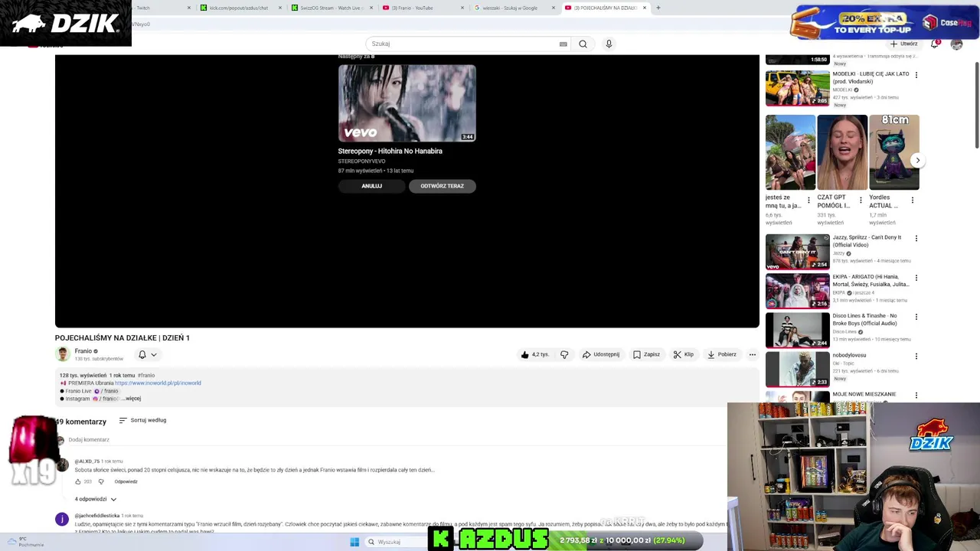Open @jachcefiddlesticka commenter profile
Image resolution: width=980 pixels, height=551 pixels.
97,516
